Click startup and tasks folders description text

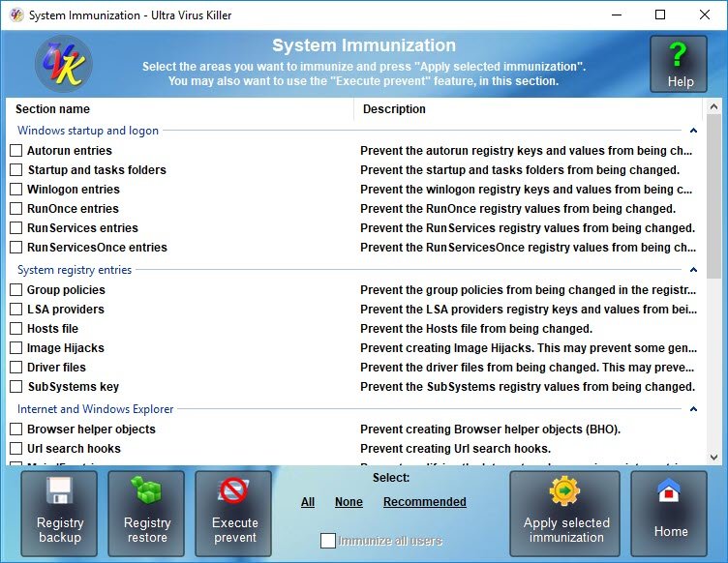click(520, 169)
